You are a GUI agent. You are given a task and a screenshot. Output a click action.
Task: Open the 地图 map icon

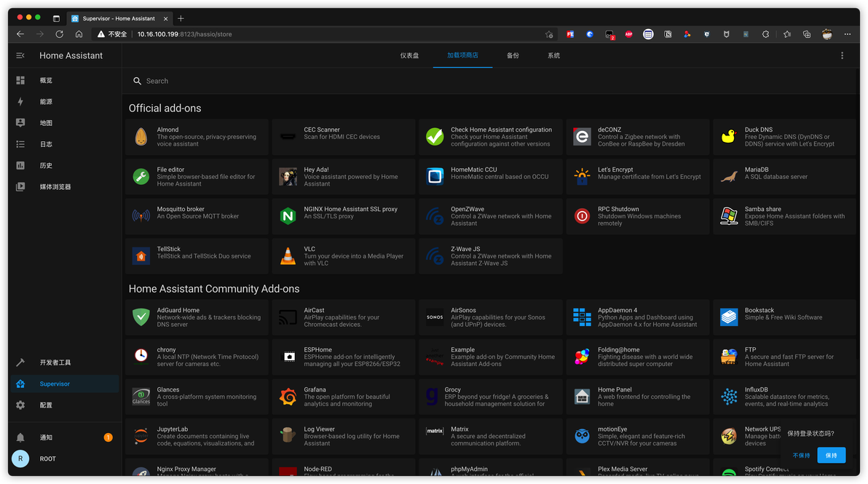pyautogui.click(x=20, y=123)
